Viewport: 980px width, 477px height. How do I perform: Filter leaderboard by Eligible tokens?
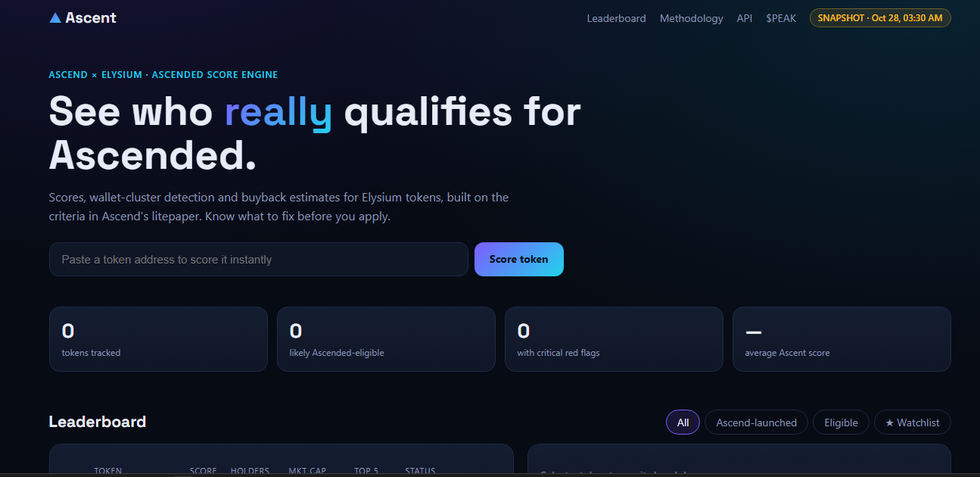coord(841,422)
